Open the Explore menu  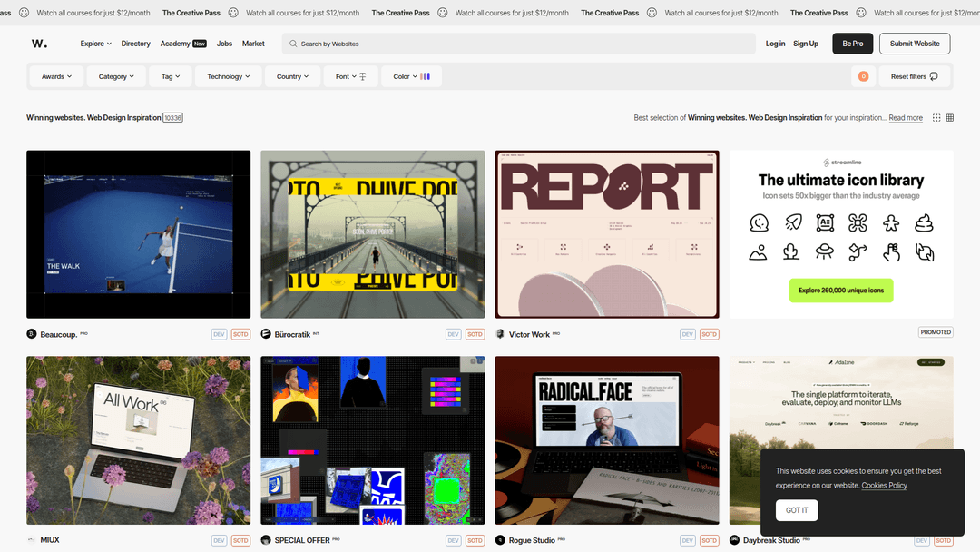(95, 44)
